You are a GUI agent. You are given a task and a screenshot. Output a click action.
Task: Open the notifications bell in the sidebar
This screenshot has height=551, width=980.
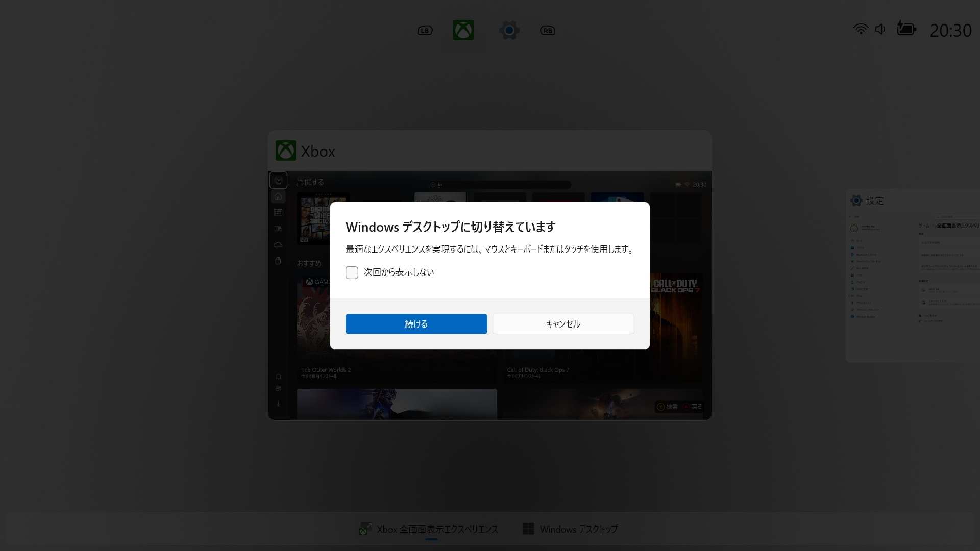[x=278, y=376]
